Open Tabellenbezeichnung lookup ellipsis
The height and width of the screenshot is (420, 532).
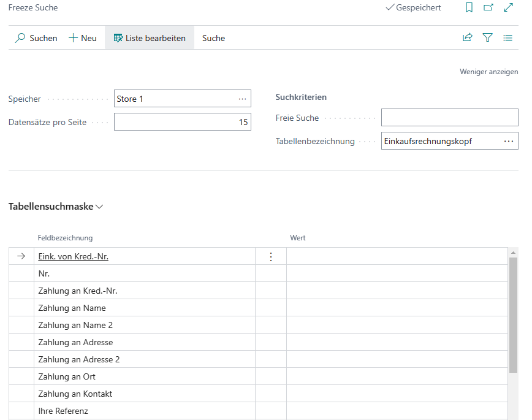[509, 141]
